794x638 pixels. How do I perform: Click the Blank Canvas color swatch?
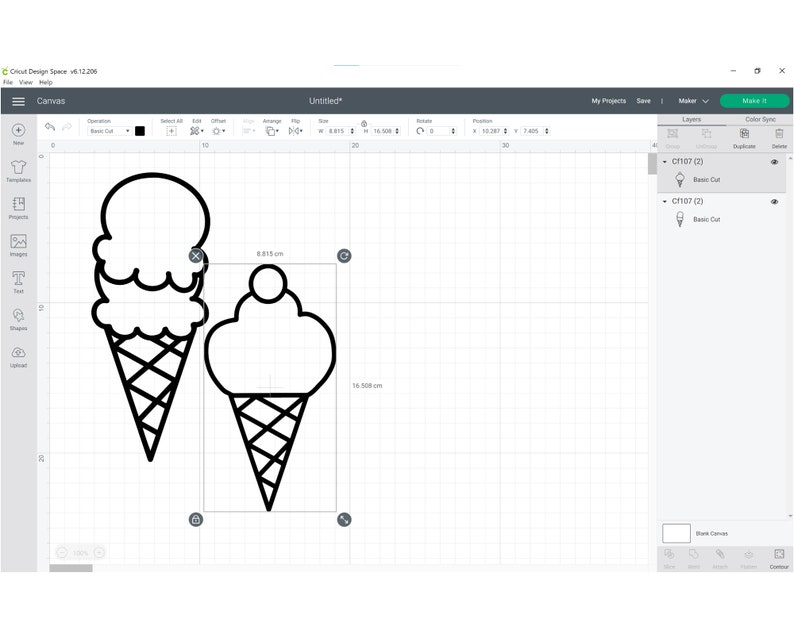coord(676,534)
